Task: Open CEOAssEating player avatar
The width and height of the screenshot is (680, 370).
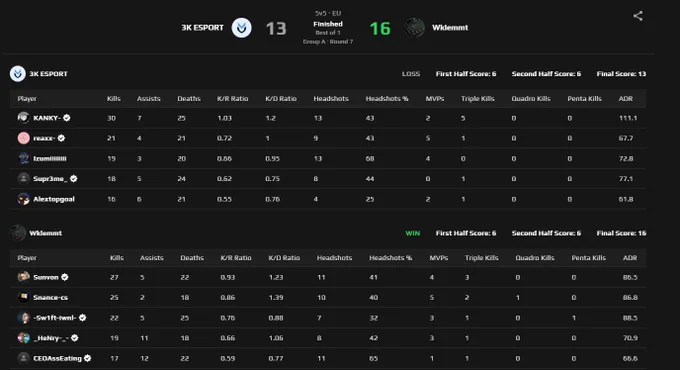Action: pyautogui.click(x=23, y=358)
